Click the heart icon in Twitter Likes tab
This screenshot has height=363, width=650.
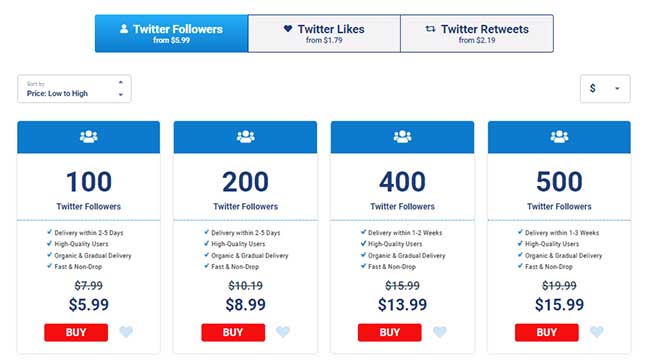[288, 29]
